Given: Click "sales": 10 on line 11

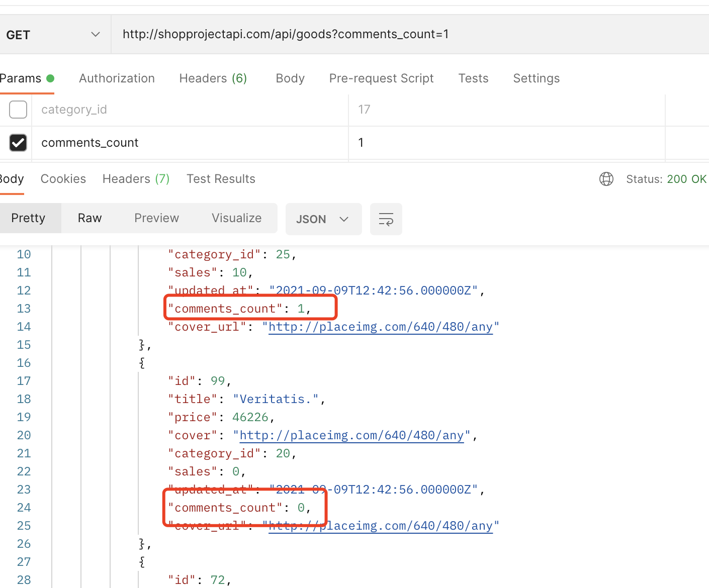Looking at the screenshot, I should 210,272.
